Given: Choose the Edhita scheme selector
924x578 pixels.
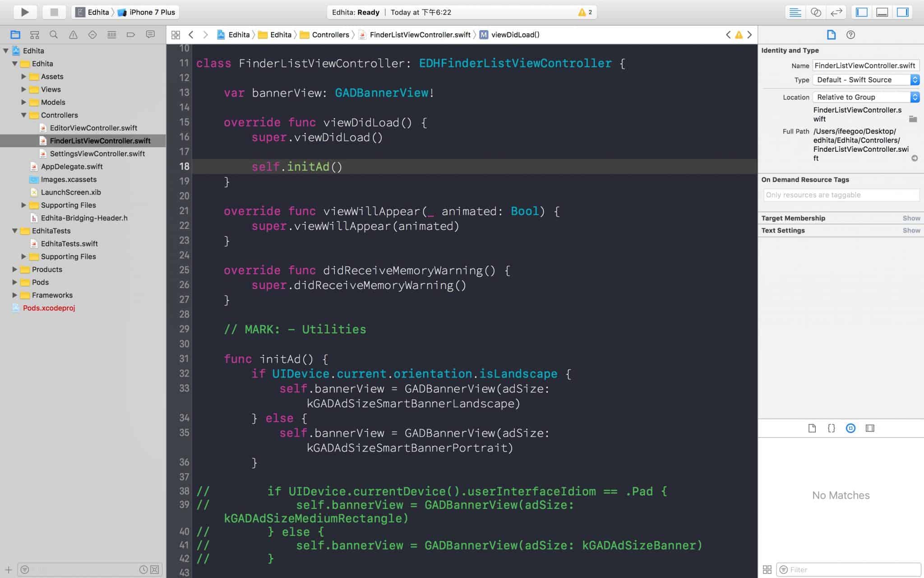Looking at the screenshot, I should point(92,12).
